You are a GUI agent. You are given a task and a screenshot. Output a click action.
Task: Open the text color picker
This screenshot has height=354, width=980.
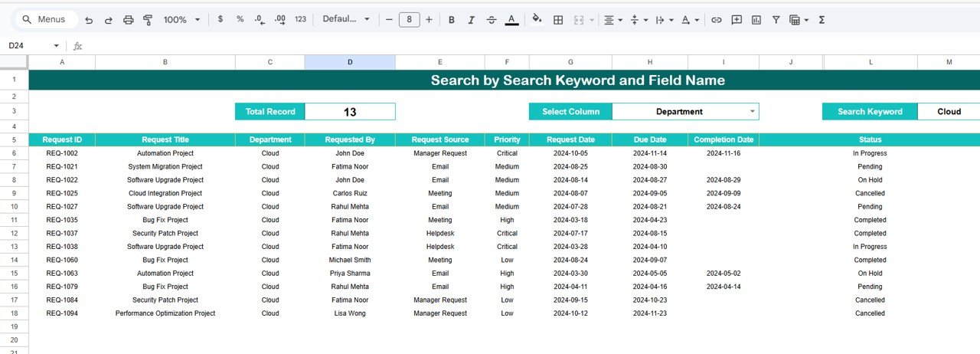click(511, 20)
